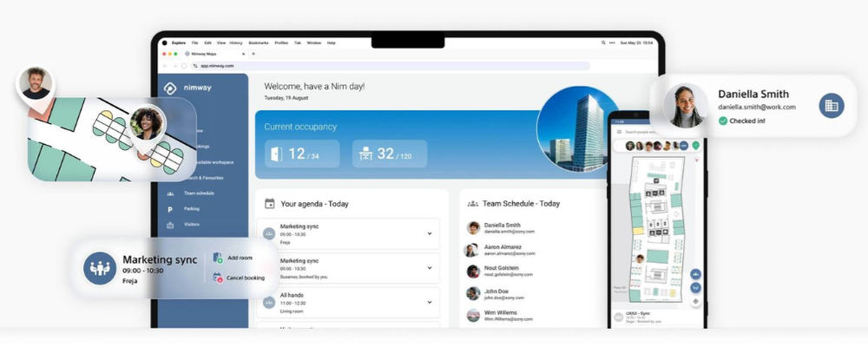Open the Bookmarks menu
The width and height of the screenshot is (868, 360).
click(259, 43)
